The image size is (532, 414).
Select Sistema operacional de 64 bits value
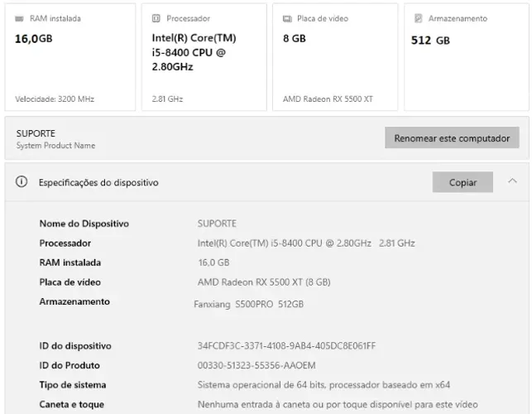click(324, 385)
